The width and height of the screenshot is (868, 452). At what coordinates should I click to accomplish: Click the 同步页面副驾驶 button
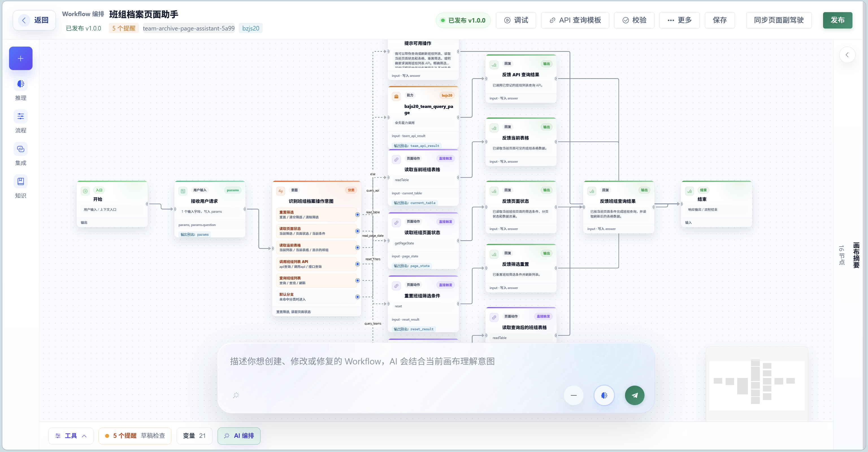coord(778,20)
